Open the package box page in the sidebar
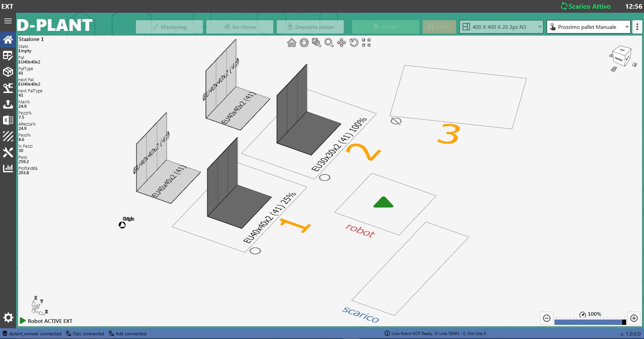The width and height of the screenshot is (644, 339). [8, 72]
